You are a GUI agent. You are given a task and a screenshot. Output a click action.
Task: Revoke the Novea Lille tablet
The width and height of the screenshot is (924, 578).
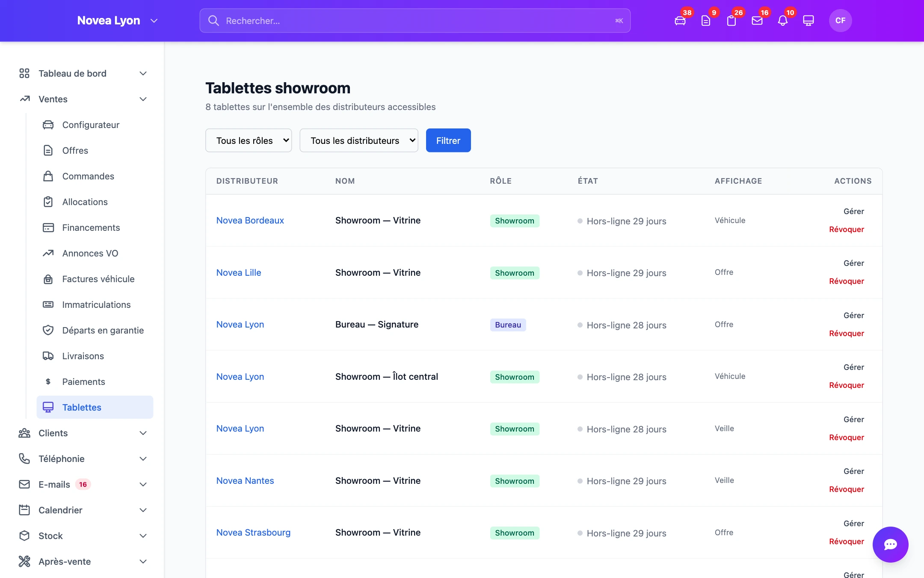click(x=847, y=281)
